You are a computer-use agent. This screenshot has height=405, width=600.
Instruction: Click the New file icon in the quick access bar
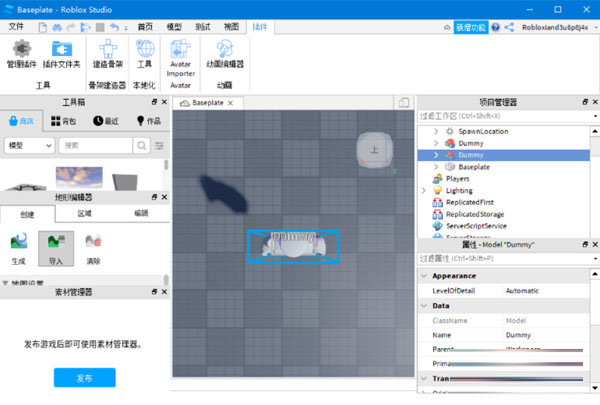[43, 27]
